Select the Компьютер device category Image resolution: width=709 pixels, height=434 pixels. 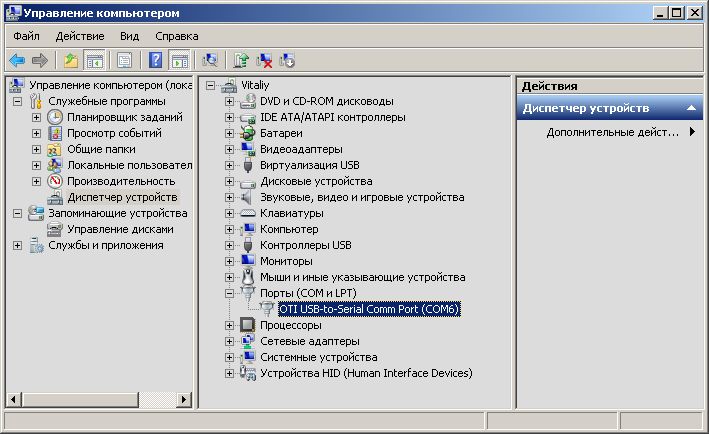coord(289,229)
